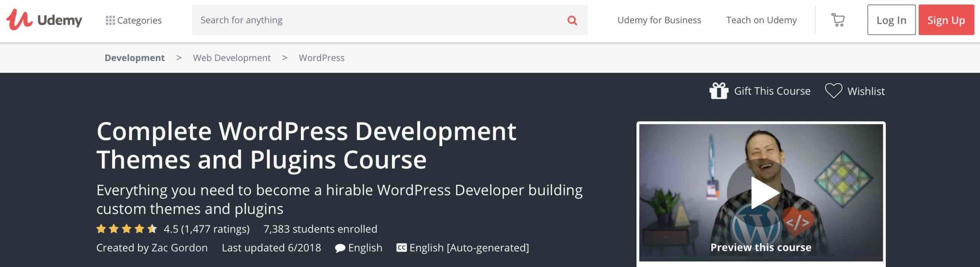Click the Wishlist heart icon

833,91
